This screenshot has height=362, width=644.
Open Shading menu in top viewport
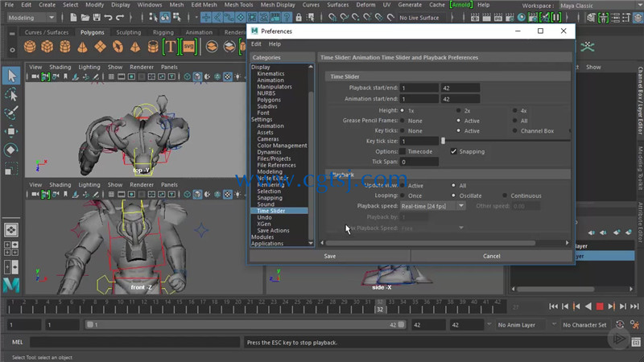click(60, 67)
